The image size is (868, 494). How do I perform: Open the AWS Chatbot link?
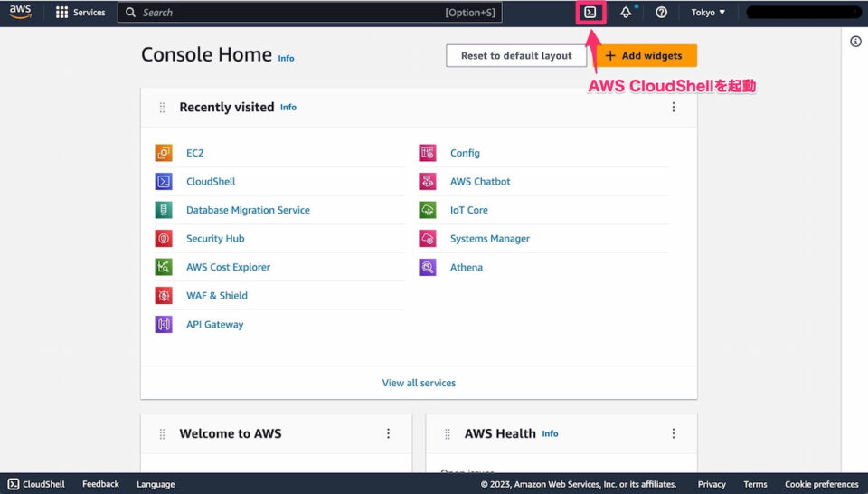[480, 182]
